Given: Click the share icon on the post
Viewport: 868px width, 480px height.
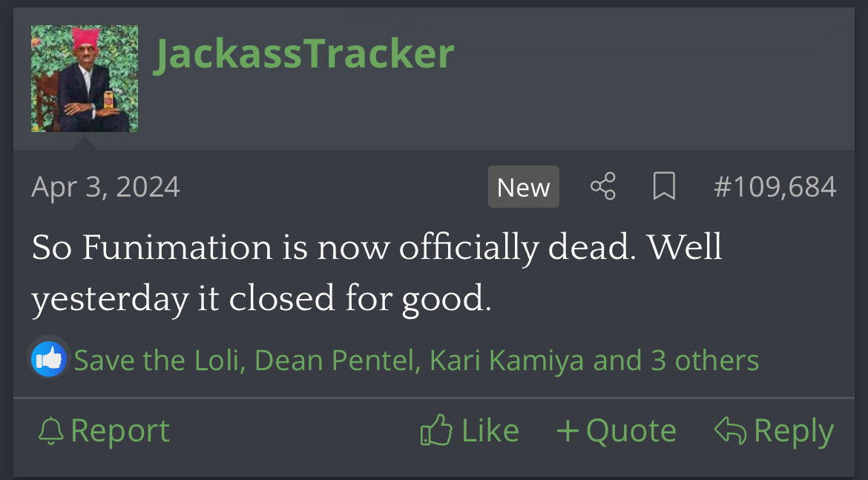Looking at the screenshot, I should pos(602,187).
